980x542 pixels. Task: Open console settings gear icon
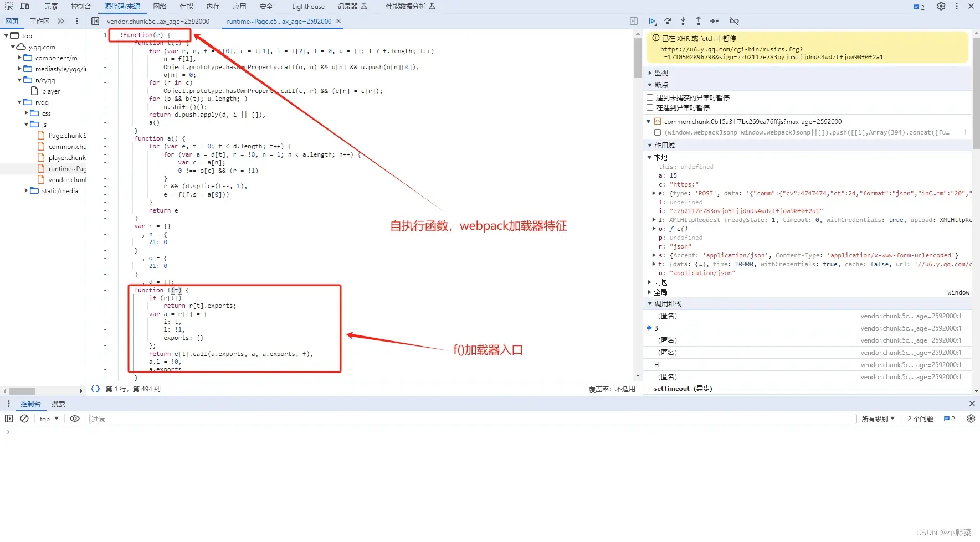[971, 419]
